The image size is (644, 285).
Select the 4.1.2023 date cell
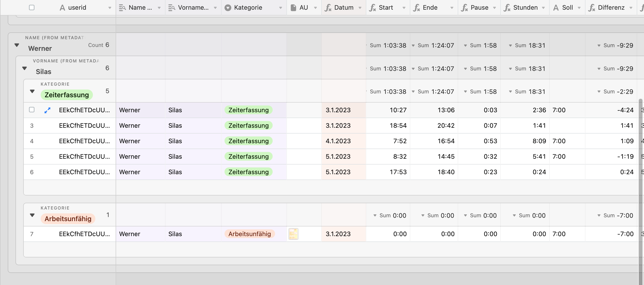pos(344,141)
